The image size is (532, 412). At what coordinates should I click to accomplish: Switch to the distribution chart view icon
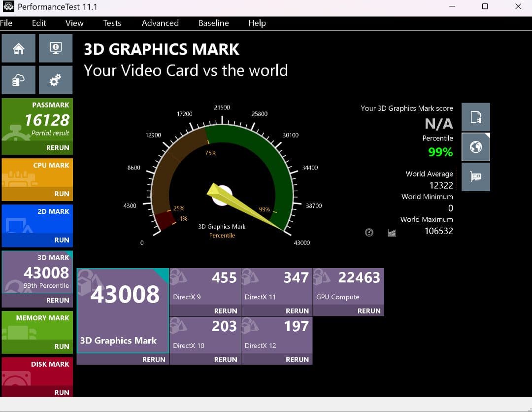392,232
